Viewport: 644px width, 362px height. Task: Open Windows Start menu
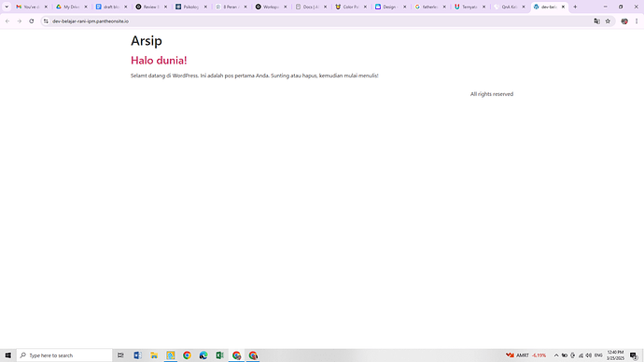(7, 355)
